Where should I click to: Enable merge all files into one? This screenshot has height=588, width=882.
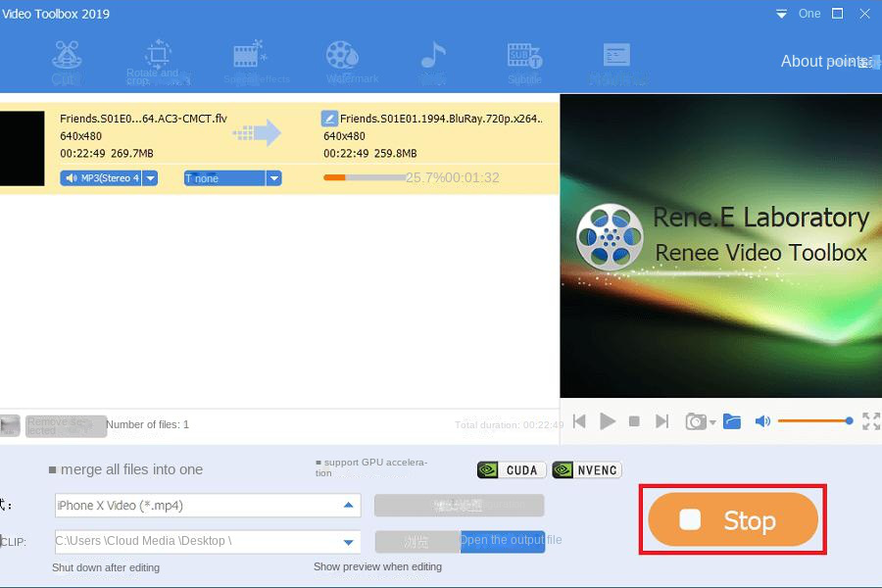[x=52, y=469]
